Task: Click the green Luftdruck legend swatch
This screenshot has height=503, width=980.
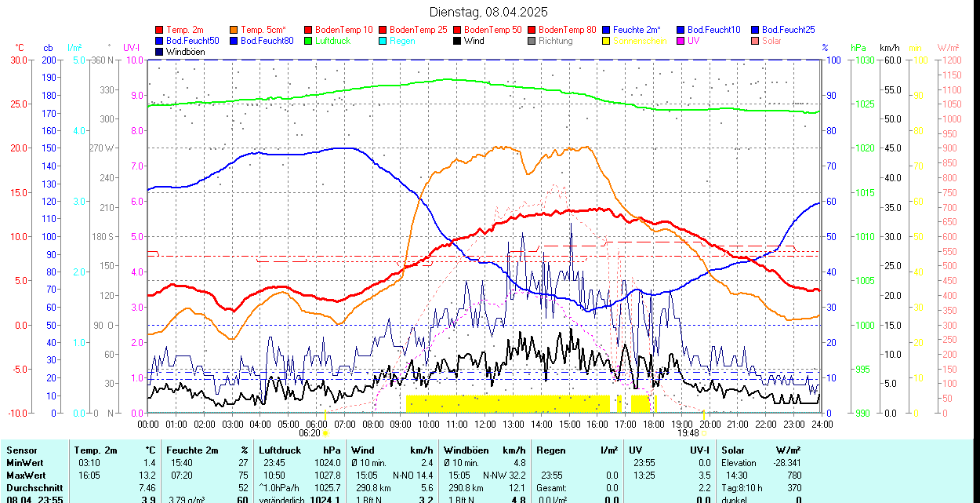Action: [308, 41]
